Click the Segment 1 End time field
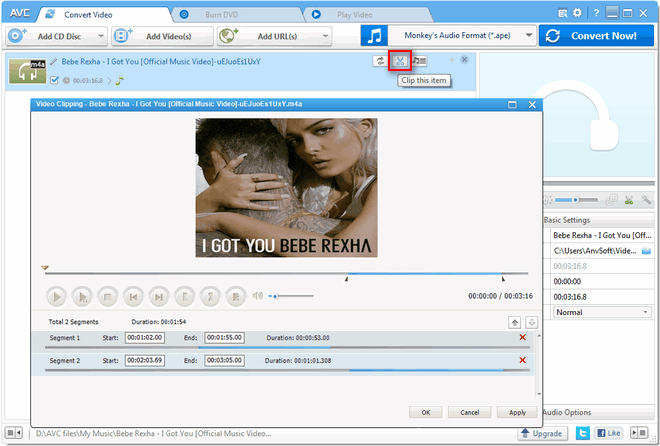The image size is (660, 446). [224, 337]
